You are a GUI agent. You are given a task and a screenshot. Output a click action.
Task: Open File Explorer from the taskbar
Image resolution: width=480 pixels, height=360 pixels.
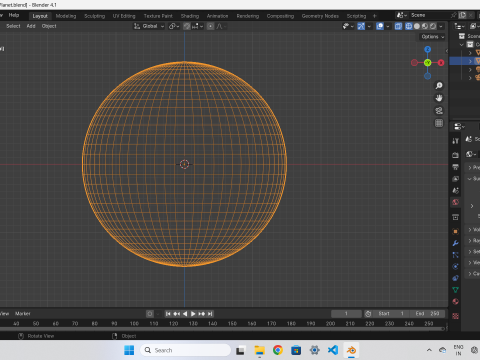(x=259, y=350)
